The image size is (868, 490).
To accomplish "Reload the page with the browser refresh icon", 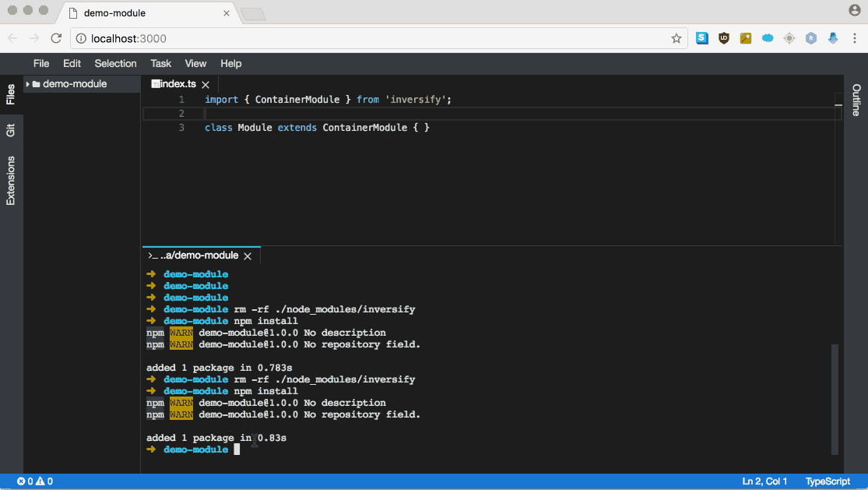I will point(55,37).
